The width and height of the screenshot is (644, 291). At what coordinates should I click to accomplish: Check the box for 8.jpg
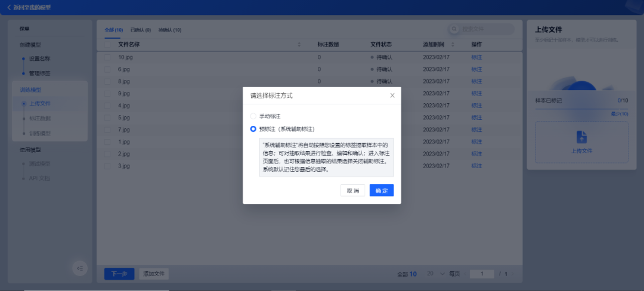107,81
